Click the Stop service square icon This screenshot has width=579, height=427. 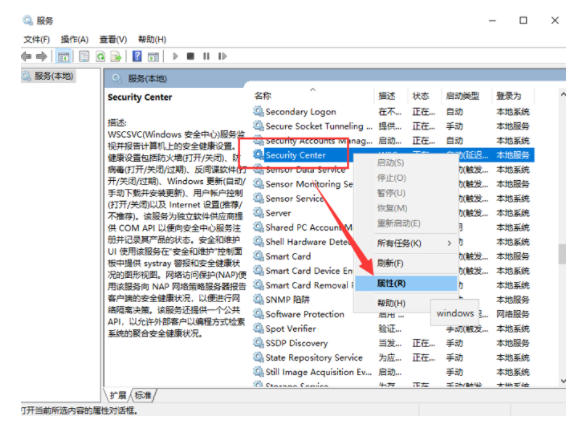[191, 57]
